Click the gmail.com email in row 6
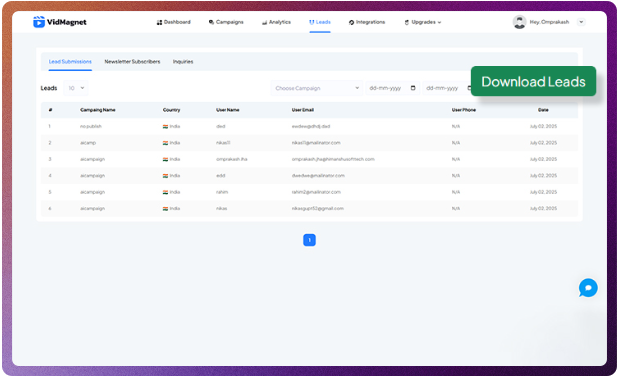This screenshot has width=618, height=378. pyautogui.click(x=318, y=209)
